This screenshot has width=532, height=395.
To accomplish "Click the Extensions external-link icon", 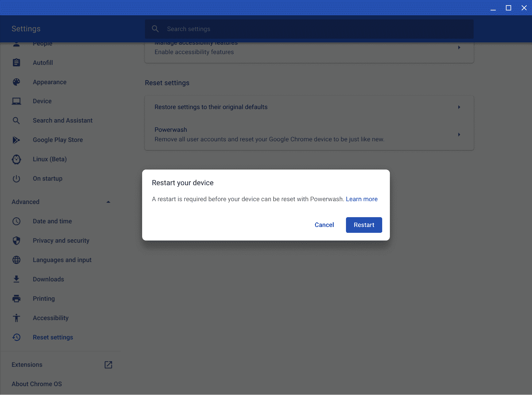I will (x=108, y=365).
